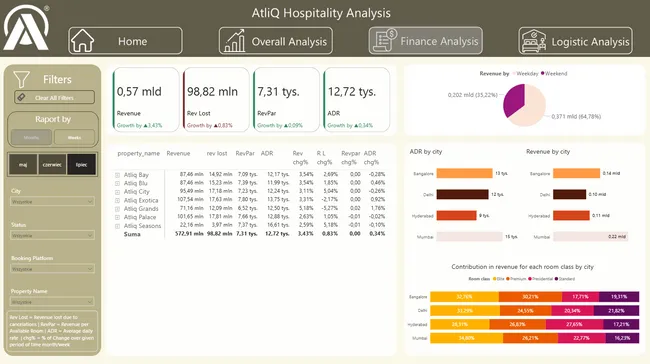Click the Suma total revenue 572,91 mln

(189, 234)
